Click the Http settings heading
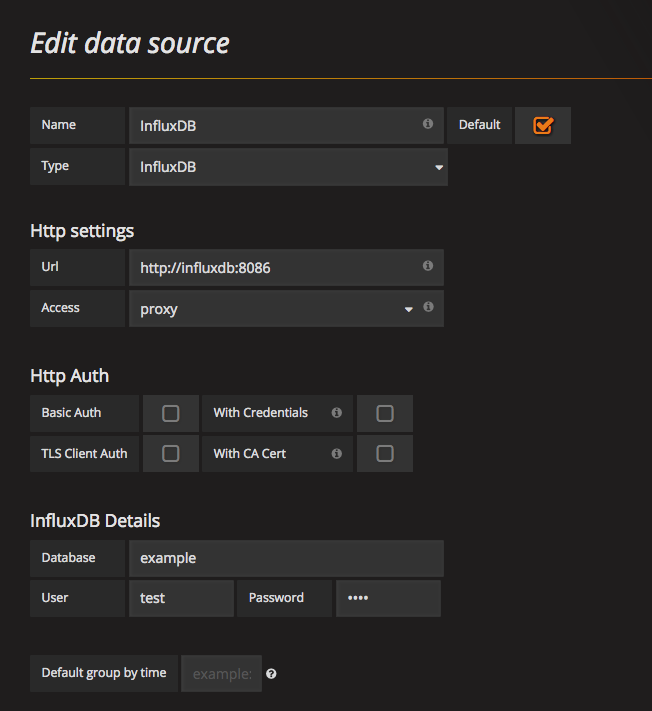Viewport: 652px width, 711px height. (82, 231)
